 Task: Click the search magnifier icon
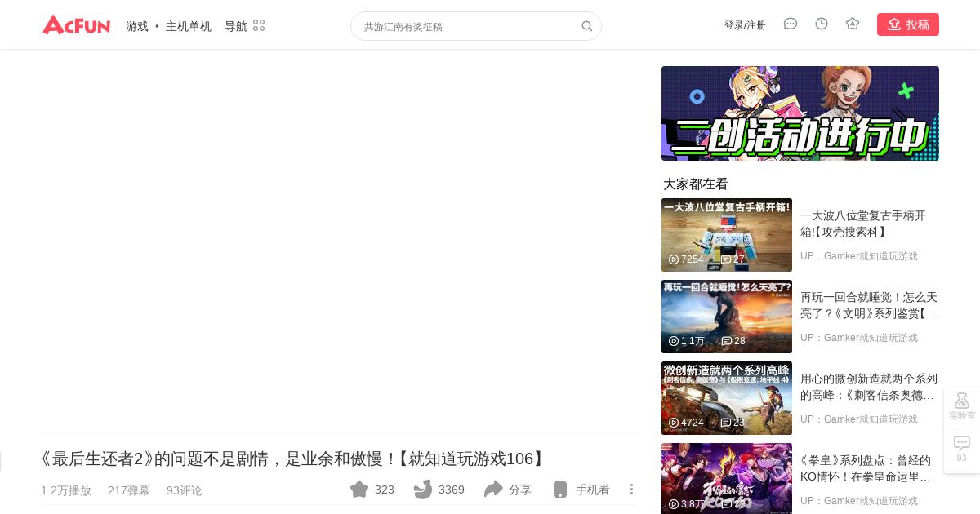click(587, 26)
